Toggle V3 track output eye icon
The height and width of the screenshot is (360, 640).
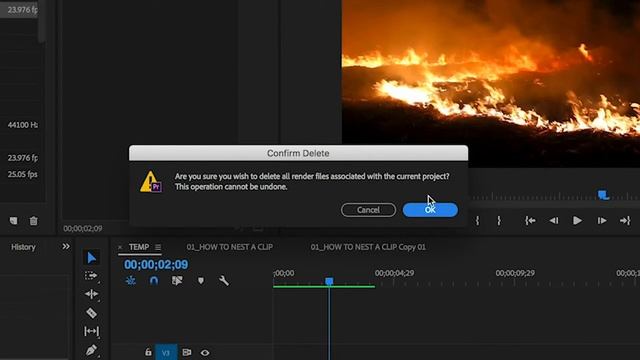(205, 353)
